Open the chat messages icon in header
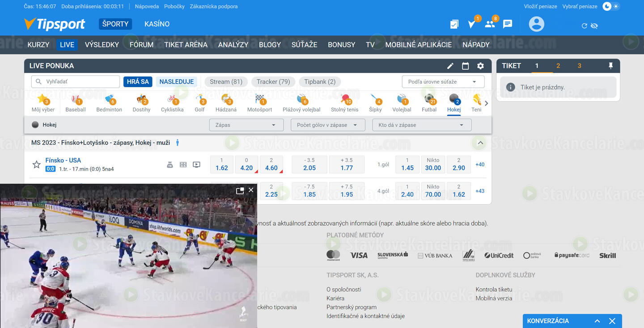 [x=508, y=24]
